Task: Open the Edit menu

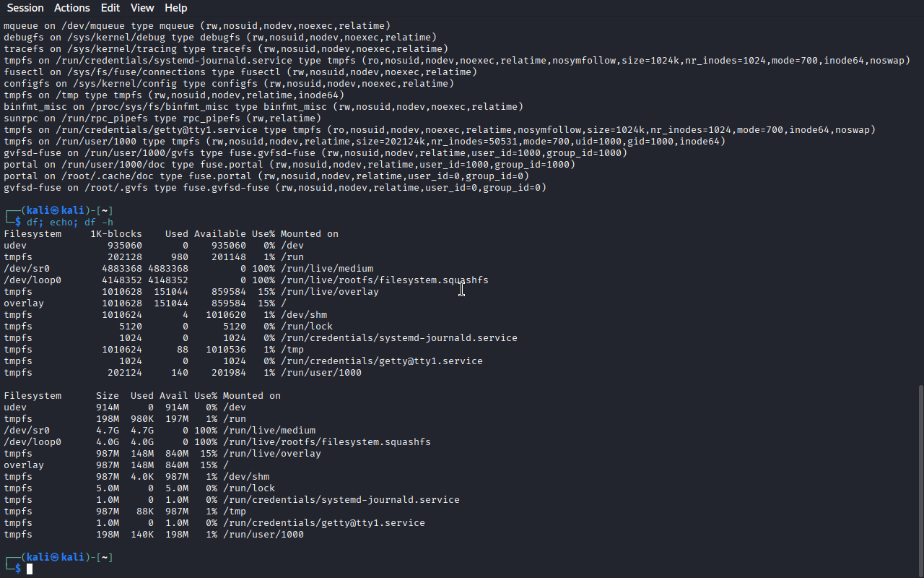Action: (x=110, y=8)
